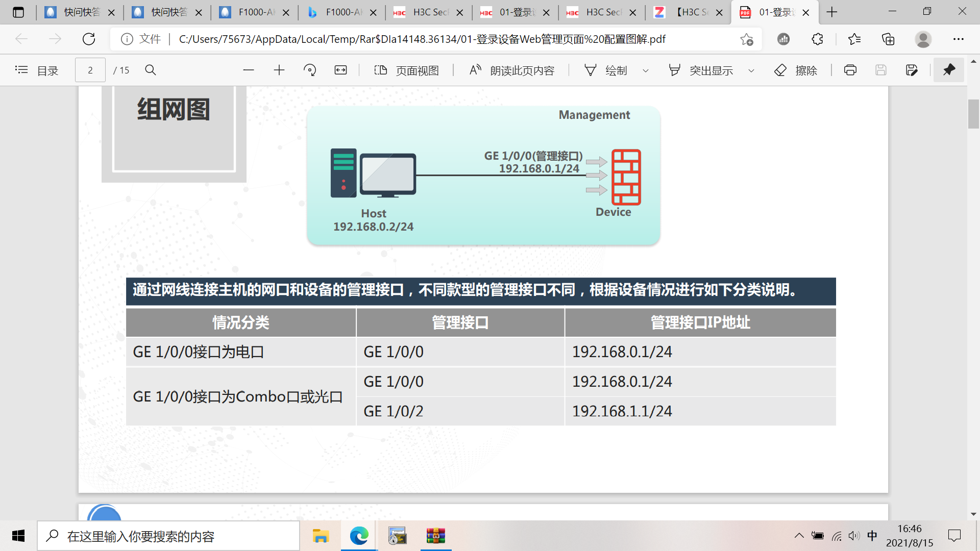Image resolution: width=980 pixels, height=551 pixels.
Task: Select the Erase (擦除) tool
Action: click(795, 70)
